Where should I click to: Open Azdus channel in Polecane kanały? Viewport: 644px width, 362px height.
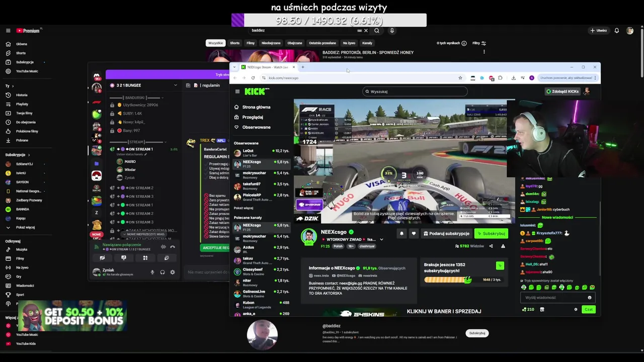coord(261,249)
